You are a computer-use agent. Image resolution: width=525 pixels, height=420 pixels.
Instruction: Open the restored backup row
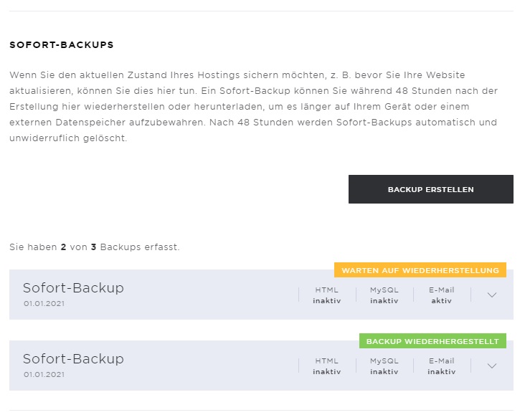[x=261, y=366]
